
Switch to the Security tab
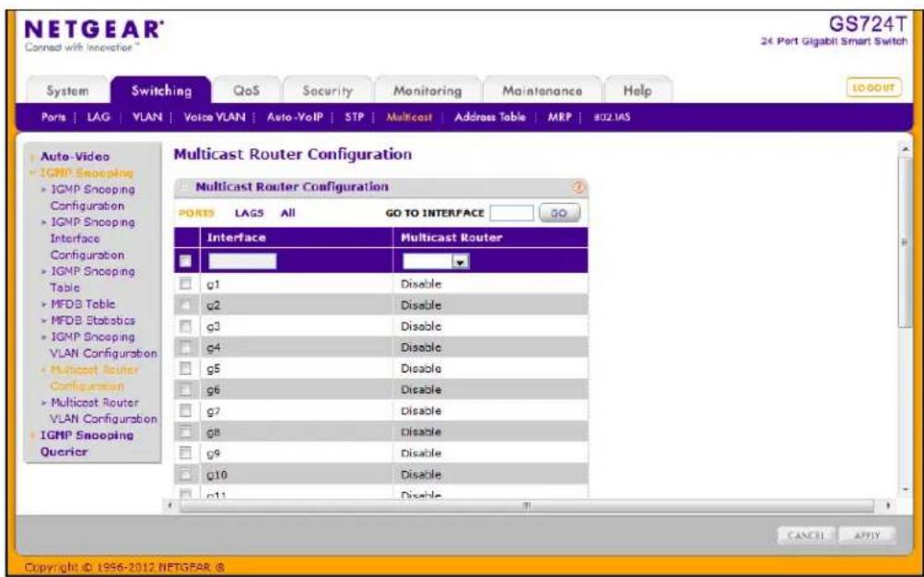point(327,90)
